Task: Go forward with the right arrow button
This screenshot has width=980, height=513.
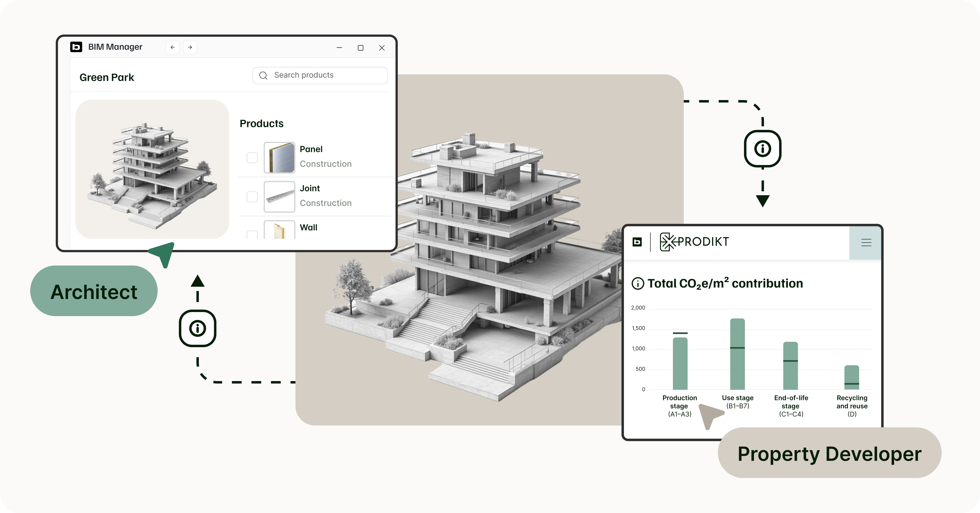Action: [190, 47]
